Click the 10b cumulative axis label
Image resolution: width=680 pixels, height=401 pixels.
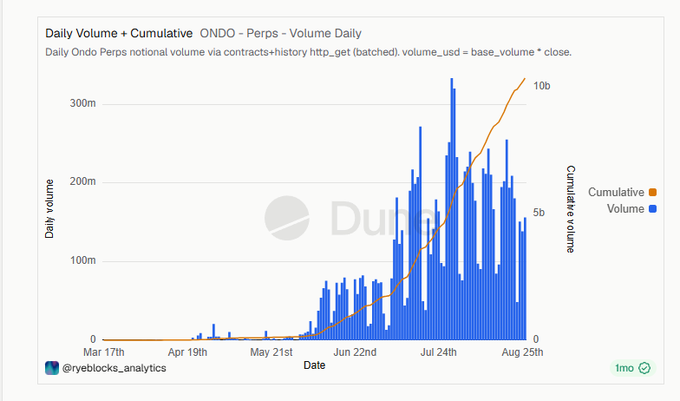coord(542,86)
